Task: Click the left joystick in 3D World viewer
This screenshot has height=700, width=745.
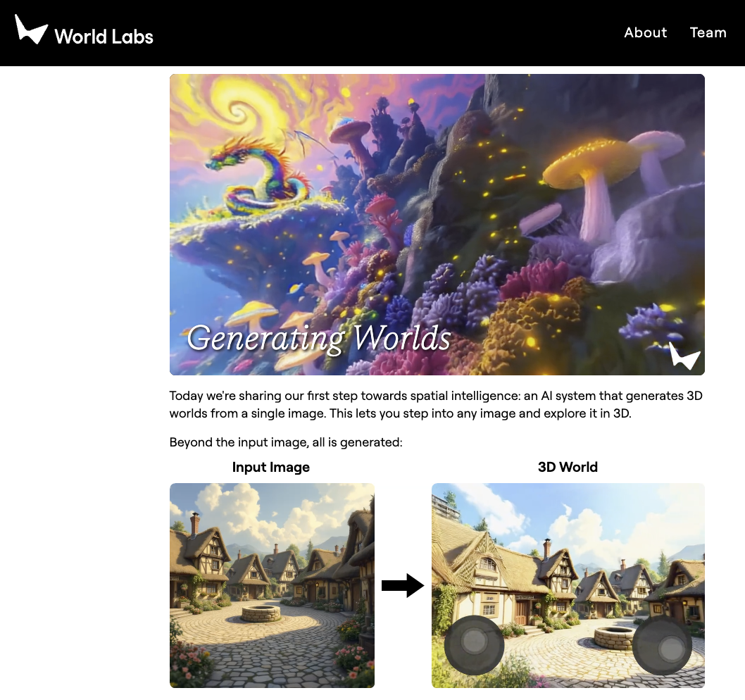Action: click(x=474, y=645)
